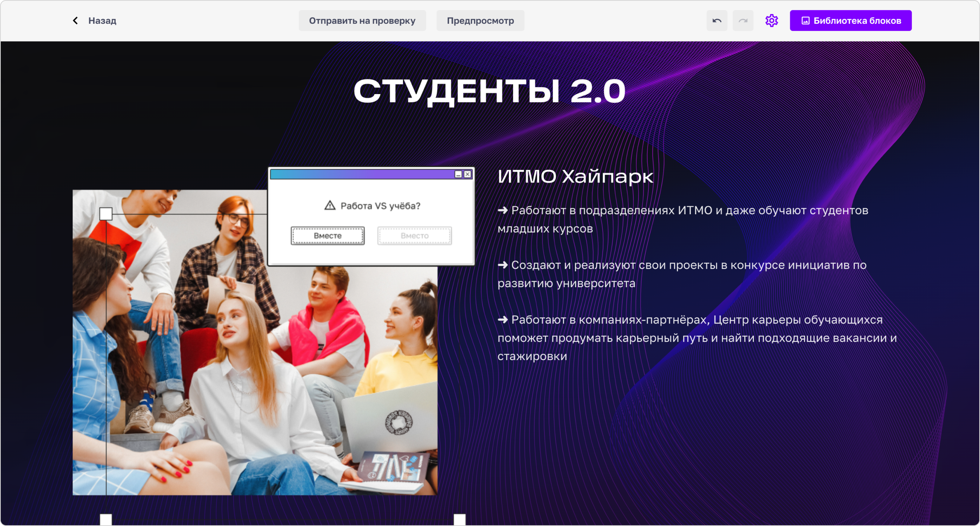Click the Вместо button in dialog
The image size is (980, 526).
coord(414,236)
